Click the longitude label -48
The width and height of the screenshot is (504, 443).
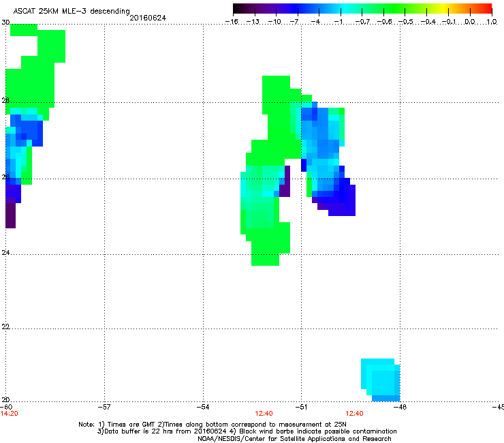click(x=400, y=407)
